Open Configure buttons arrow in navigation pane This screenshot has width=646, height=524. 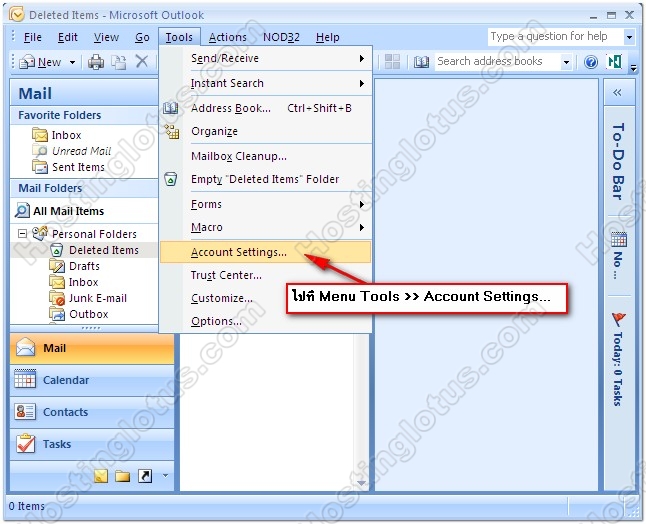[x=165, y=476]
